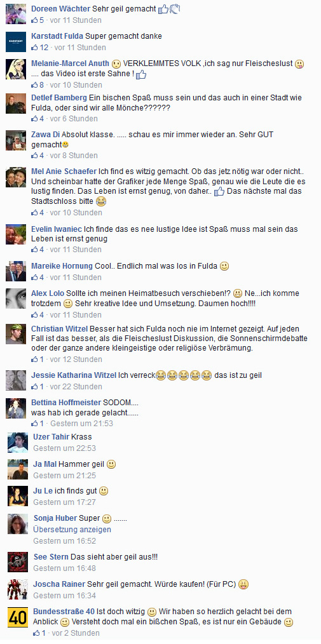Viewport: 321px width, 644px height.
Task: Visit Mel Anie Schaefer's profile link
Action: click(x=64, y=171)
